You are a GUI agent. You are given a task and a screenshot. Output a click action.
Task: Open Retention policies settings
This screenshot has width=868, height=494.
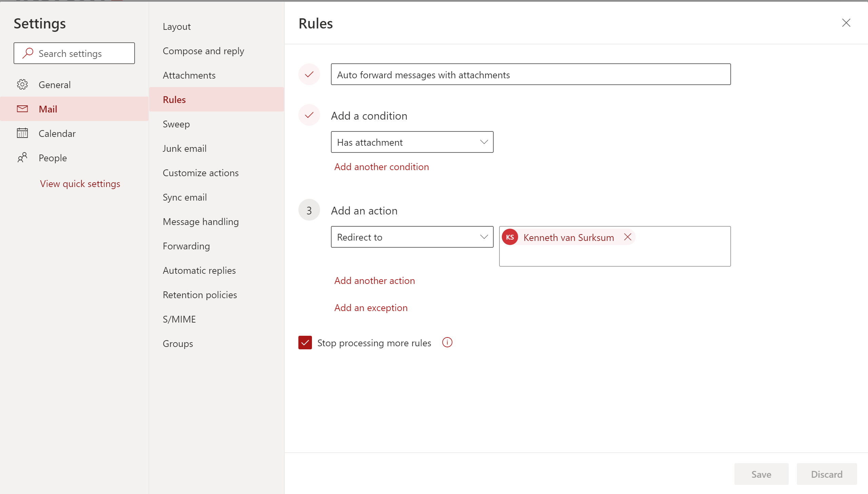point(217,295)
